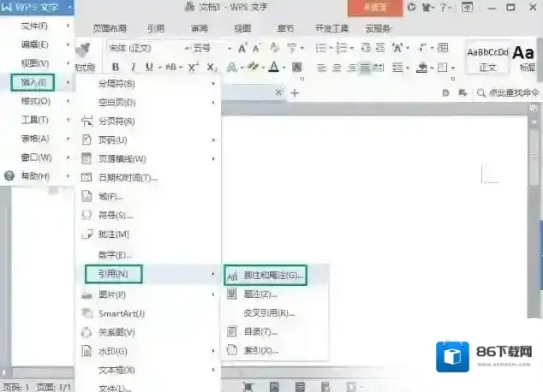Choose 目录(T)... from submenu
This screenshot has width=543, height=392.
point(273,332)
